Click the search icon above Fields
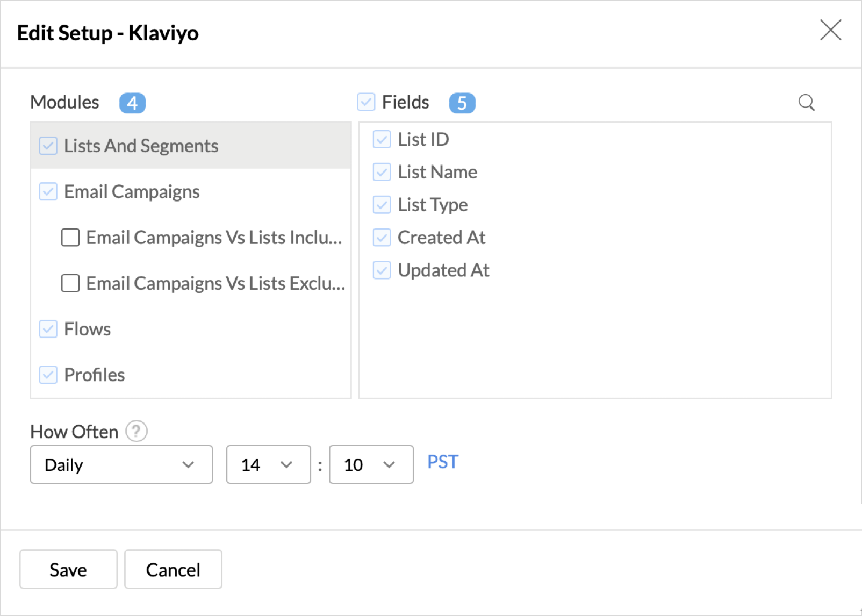The width and height of the screenshot is (862, 616). pyautogui.click(x=806, y=102)
